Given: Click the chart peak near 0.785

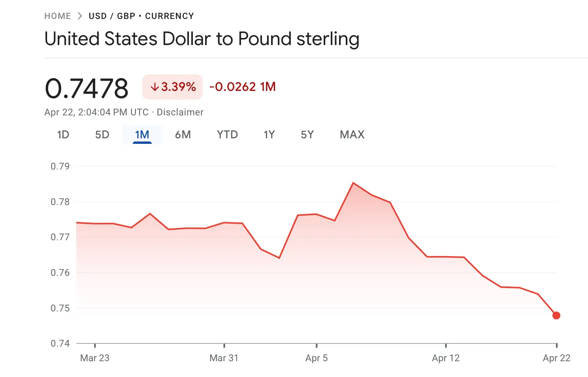Looking at the screenshot, I should (x=353, y=183).
